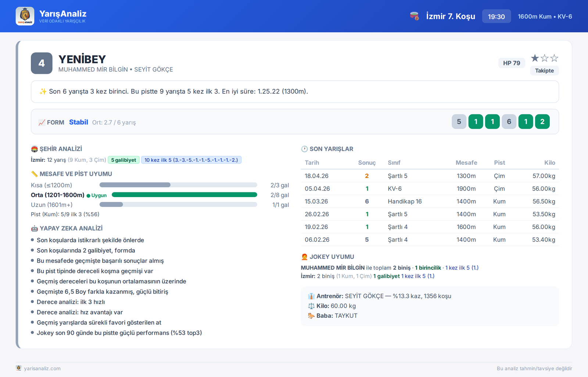This screenshot has height=377, width=588.
Task: Open the YarışAnaliz lion logo
Action: click(x=25, y=16)
